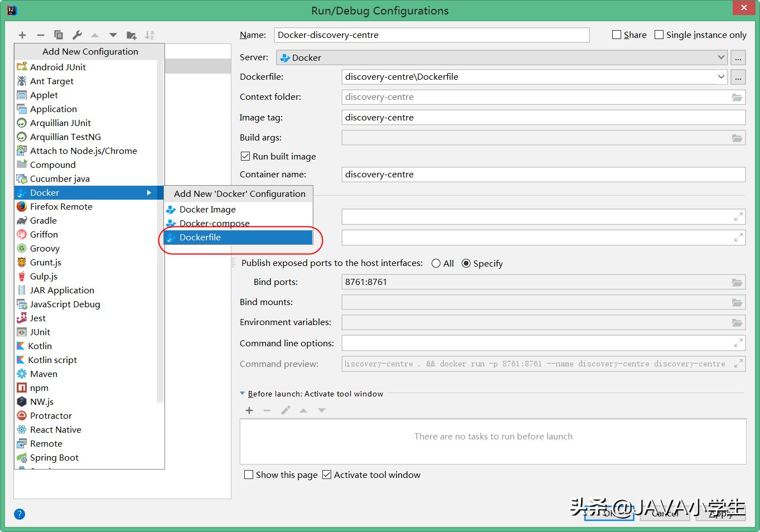
Task: Select Ant Target configuration type
Action: click(x=86, y=81)
